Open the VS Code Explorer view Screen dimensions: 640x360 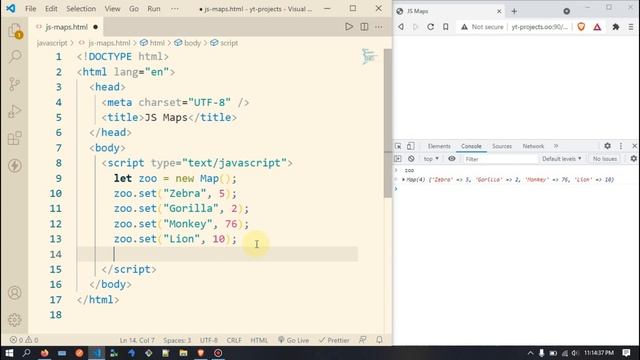point(15,31)
